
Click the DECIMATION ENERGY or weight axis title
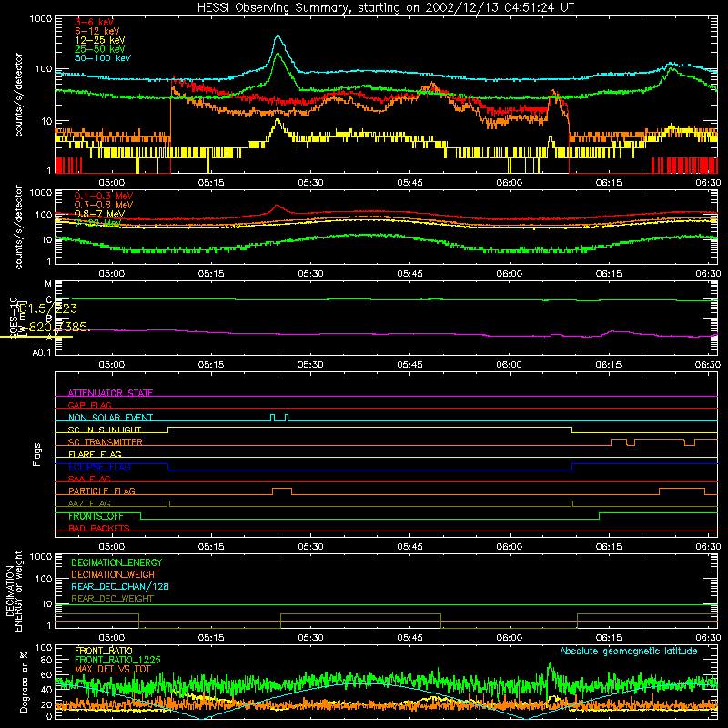point(14,591)
